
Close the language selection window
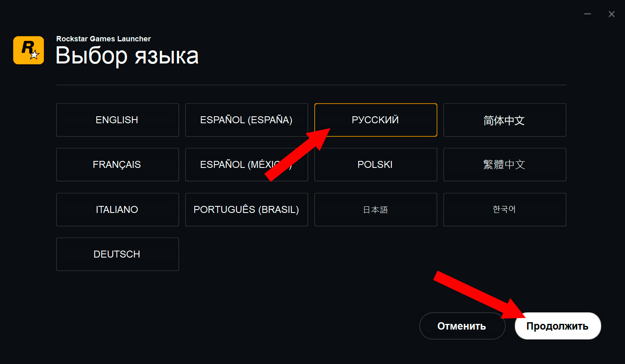click(611, 14)
